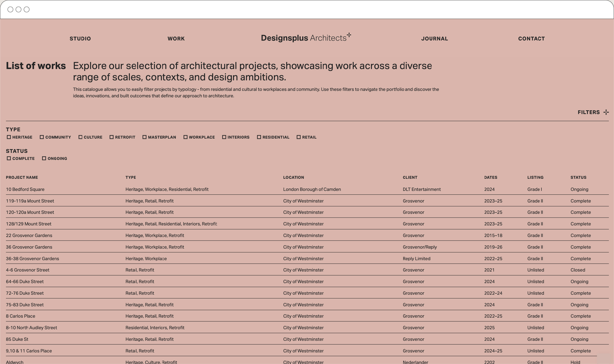
Task: Collapse the Filters panel
Action: (x=593, y=112)
